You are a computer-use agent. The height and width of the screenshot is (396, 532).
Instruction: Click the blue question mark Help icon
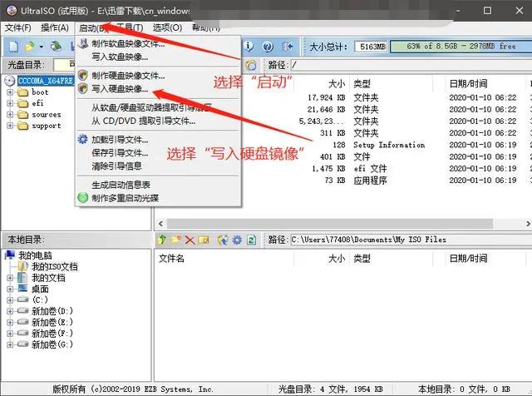point(268,47)
